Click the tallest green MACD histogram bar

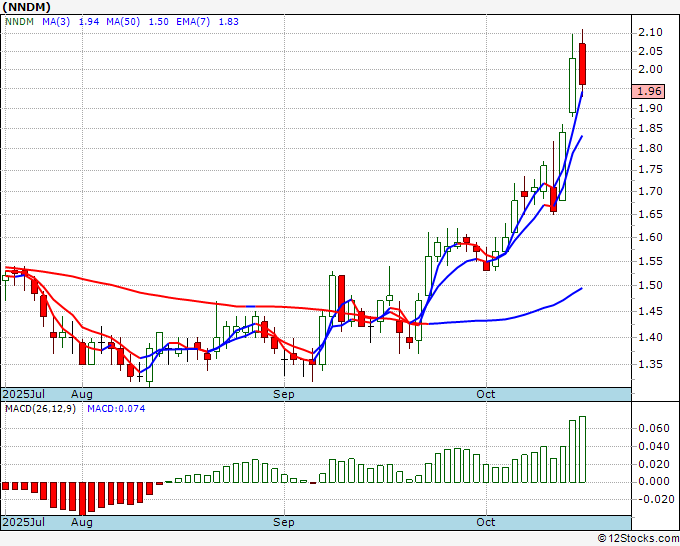(582, 449)
